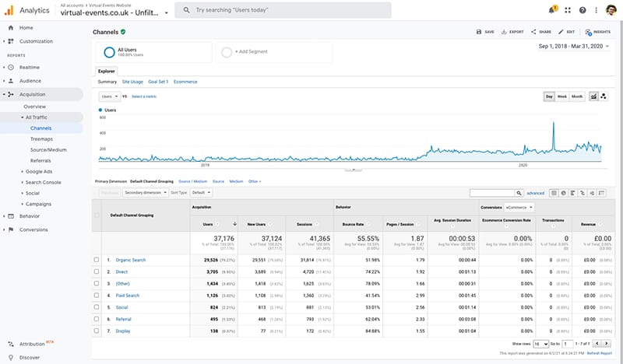
Task: Tick the Organic Search row checkbox
Action: click(x=97, y=259)
